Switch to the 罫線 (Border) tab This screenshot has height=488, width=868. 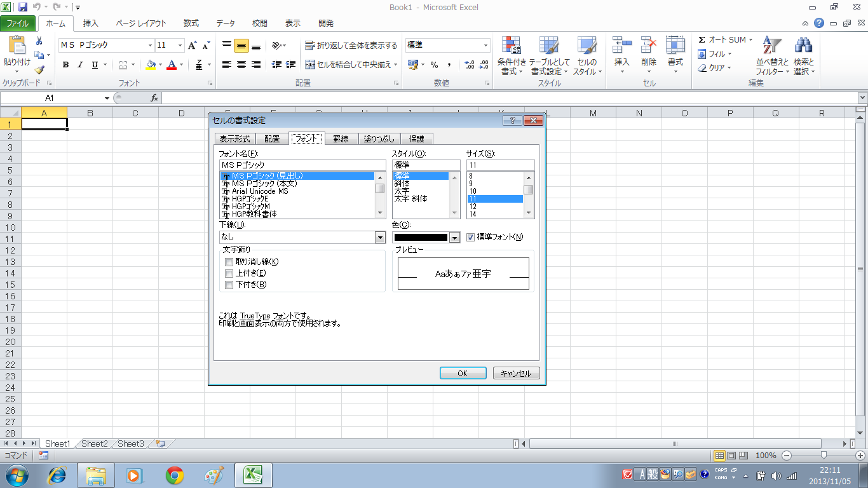pos(341,139)
